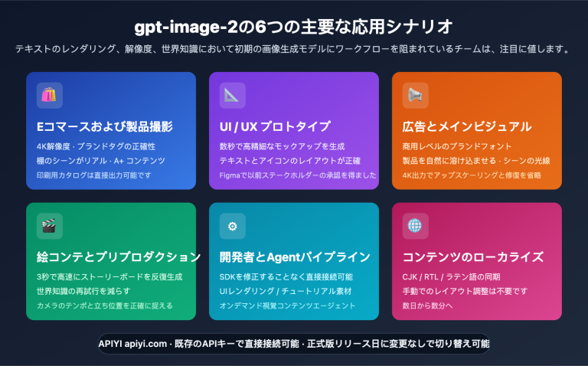
Task: Click the '開発者とAgentパイプライン' card title
Action: point(295,257)
